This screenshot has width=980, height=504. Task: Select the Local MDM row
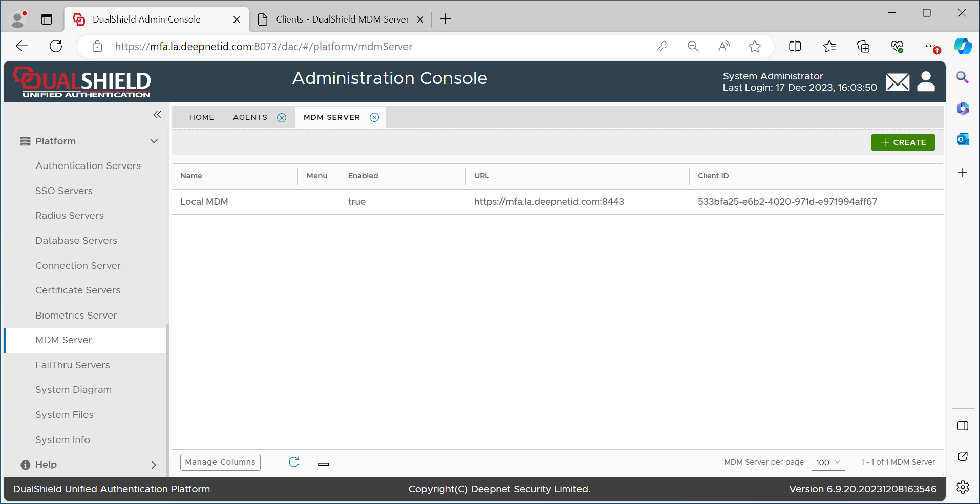pos(204,202)
